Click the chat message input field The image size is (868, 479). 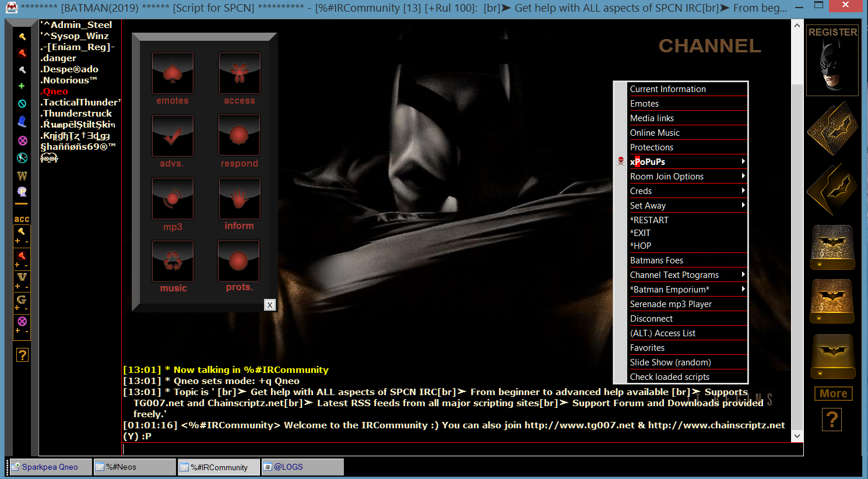(462, 449)
